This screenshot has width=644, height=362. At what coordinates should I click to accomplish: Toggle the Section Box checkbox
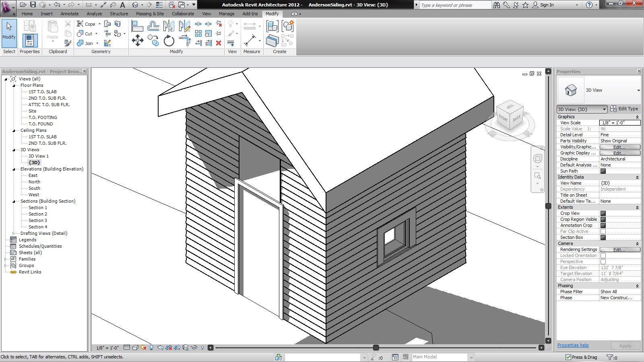603,237
